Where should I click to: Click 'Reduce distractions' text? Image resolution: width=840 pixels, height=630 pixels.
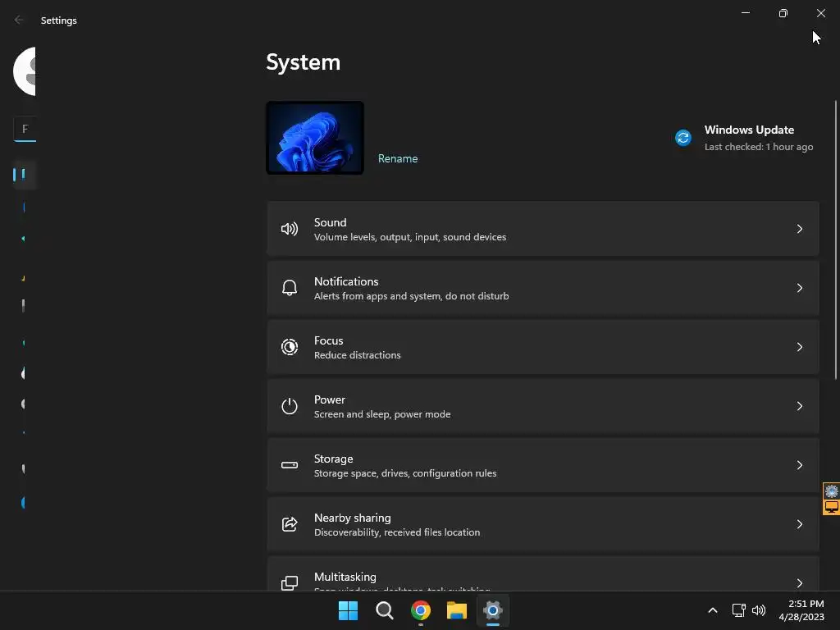358,355
